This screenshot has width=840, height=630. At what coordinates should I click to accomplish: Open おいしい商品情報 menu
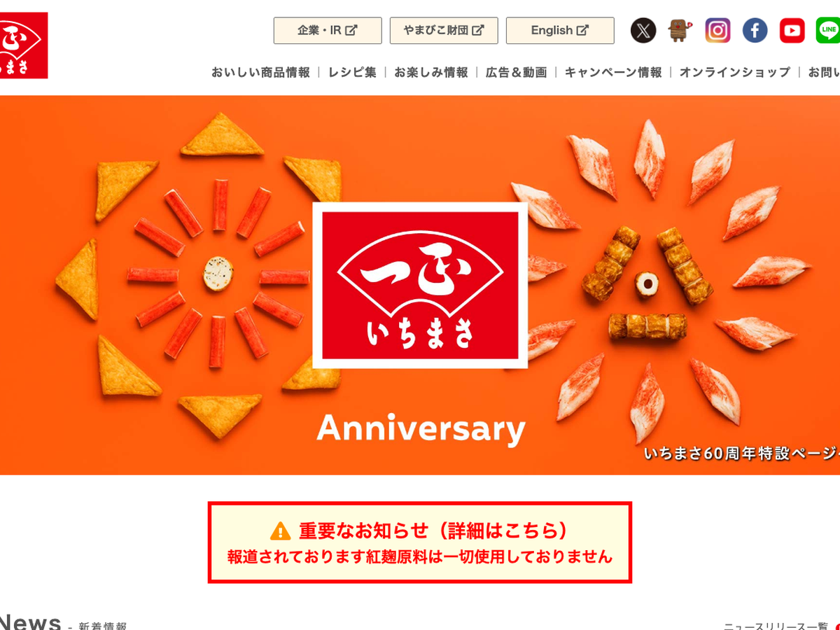coord(260,72)
